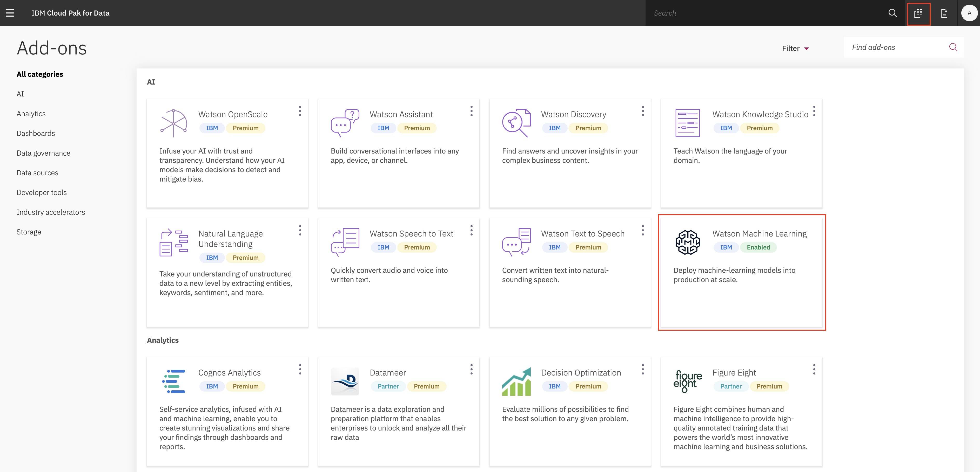Screen dimensions: 980x472
Task: Click the Find add-ons search icon
Action: [x=953, y=47]
